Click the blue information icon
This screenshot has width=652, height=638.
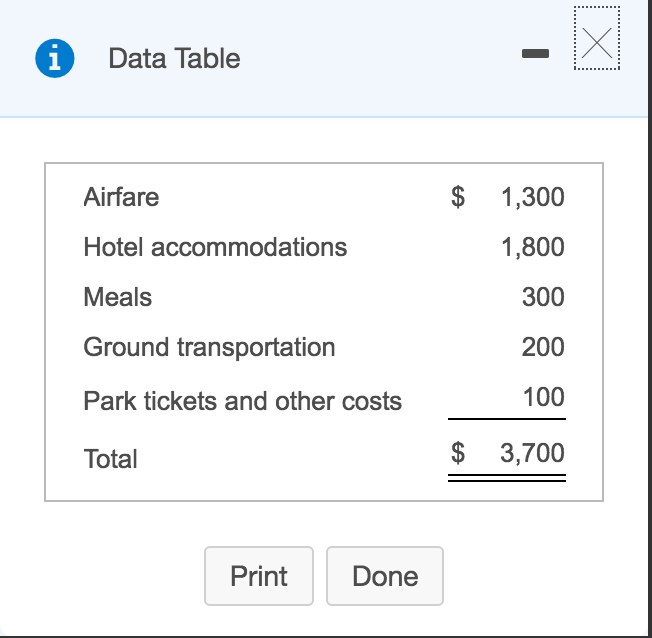click(55, 58)
